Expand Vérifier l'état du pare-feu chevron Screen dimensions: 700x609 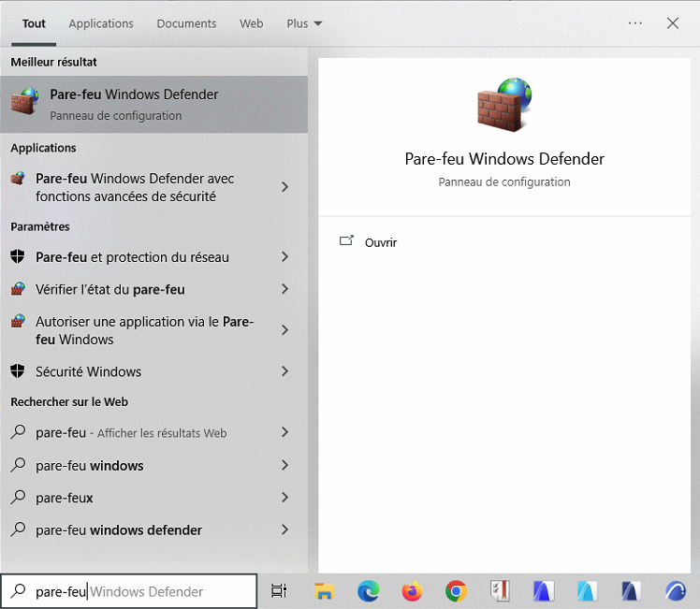284,289
